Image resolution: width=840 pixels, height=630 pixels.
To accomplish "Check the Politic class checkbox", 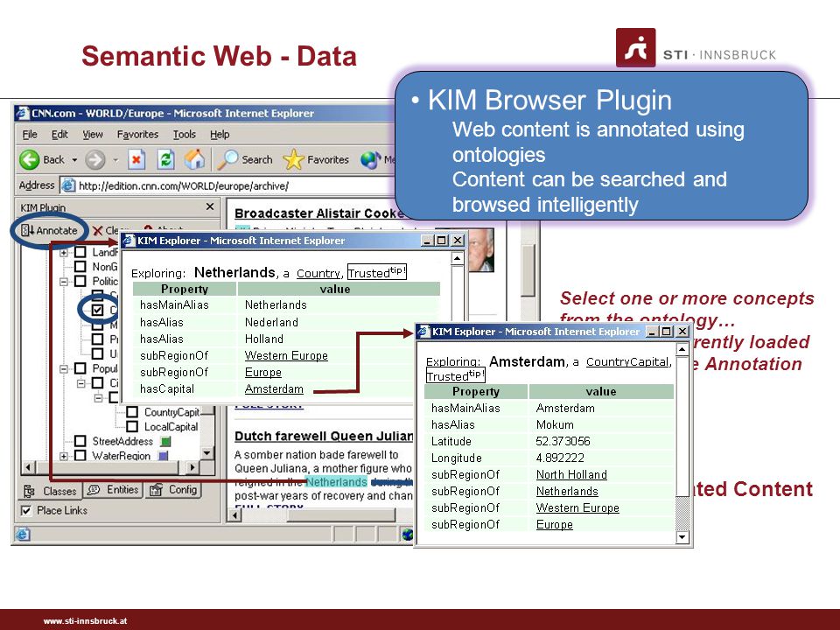I will pos(80,281).
